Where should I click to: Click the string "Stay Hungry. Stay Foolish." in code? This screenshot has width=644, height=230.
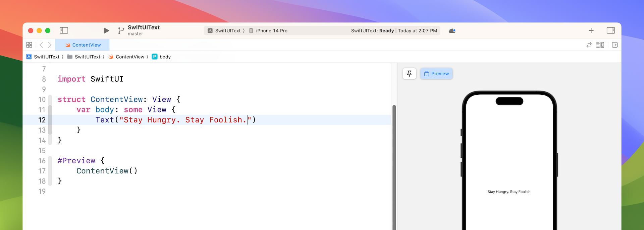[x=185, y=120]
